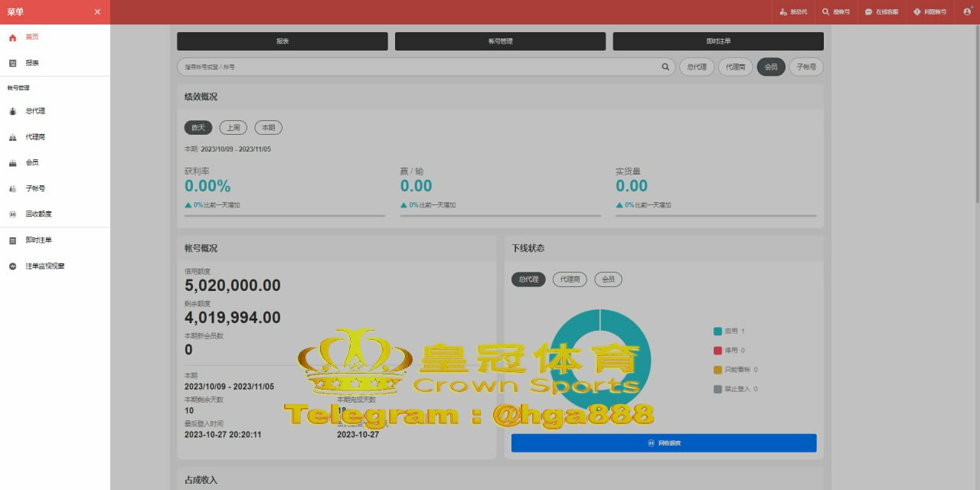
Task: Click the search magnifier icon in search bar
Action: [665, 67]
